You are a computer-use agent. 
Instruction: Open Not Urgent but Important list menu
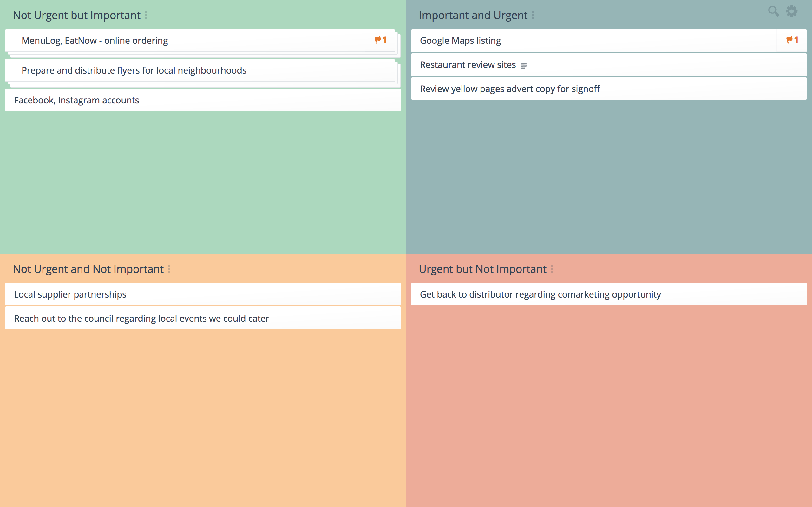click(146, 16)
